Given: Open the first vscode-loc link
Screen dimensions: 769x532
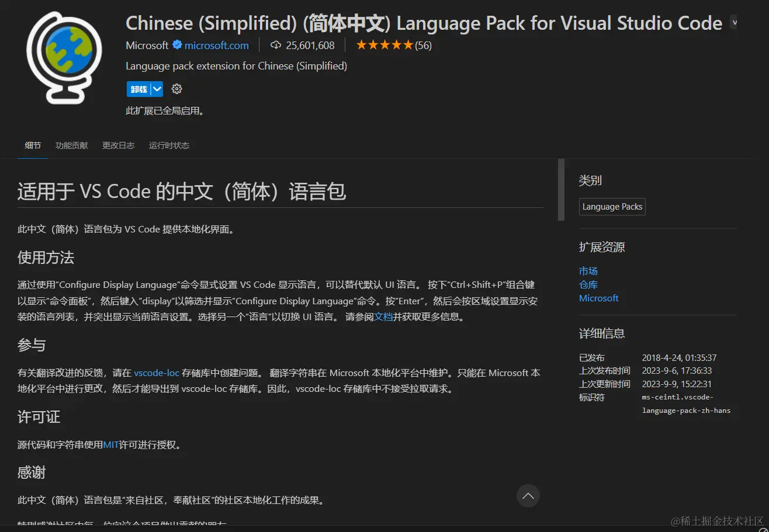Looking at the screenshot, I should (x=157, y=373).
